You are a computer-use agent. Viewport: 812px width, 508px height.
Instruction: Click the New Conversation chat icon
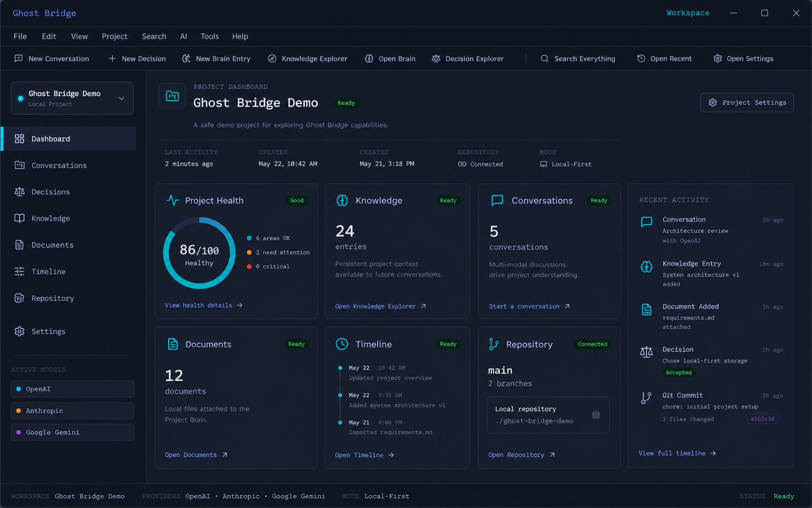(x=19, y=58)
